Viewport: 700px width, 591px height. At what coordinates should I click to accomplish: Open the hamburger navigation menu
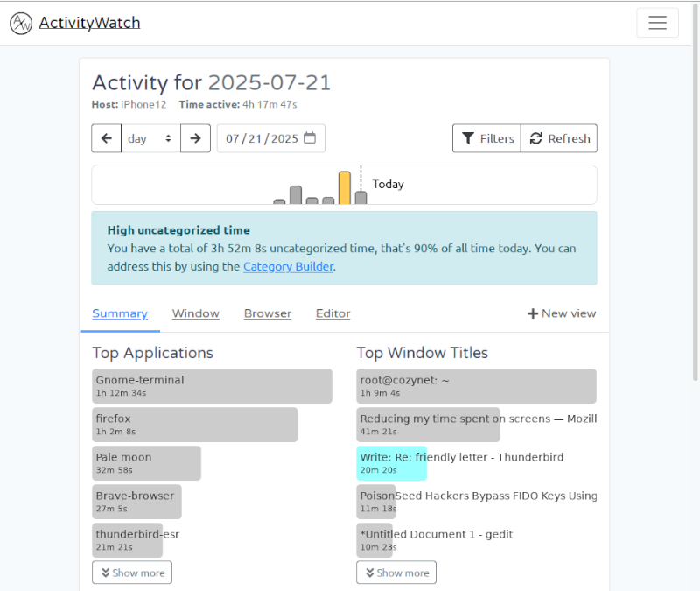[657, 23]
